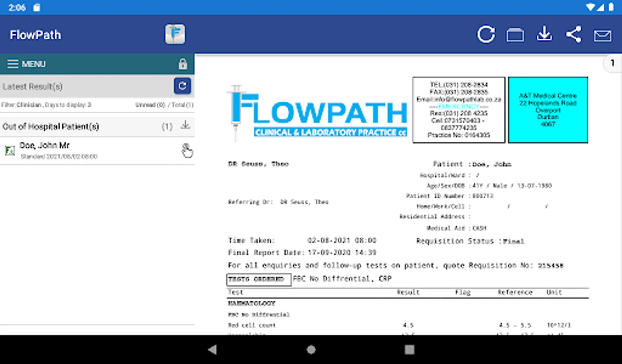Tap the Requisition Status : Final text

point(470,241)
